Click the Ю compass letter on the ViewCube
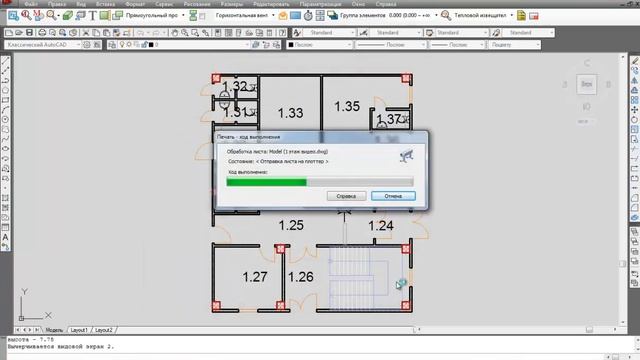This screenshot has width=640, height=360. coord(587,107)
